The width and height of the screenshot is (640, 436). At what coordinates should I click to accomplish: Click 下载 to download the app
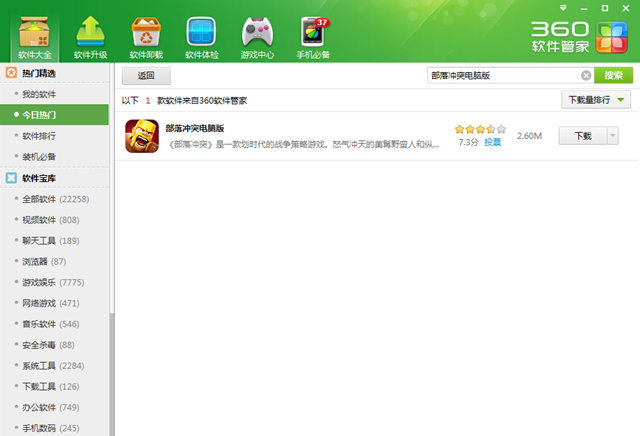(583, 136)
